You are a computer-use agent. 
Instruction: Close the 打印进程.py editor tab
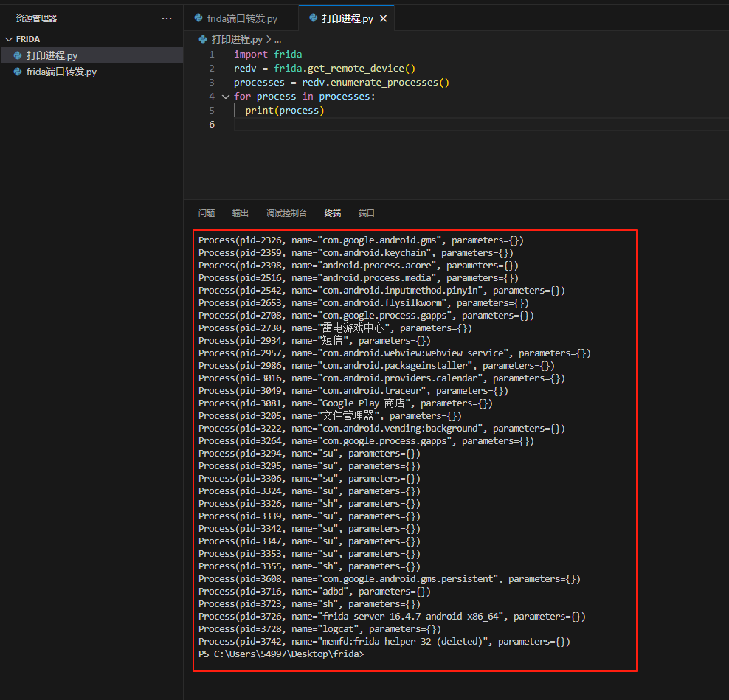(383, 18)
